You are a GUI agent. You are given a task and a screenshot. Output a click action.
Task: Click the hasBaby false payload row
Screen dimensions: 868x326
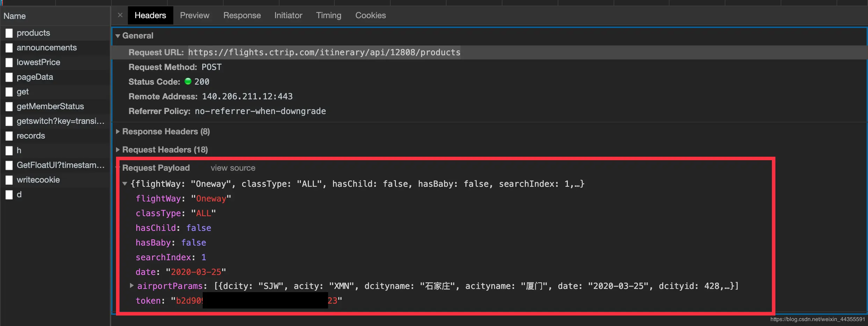coord(171,243)
